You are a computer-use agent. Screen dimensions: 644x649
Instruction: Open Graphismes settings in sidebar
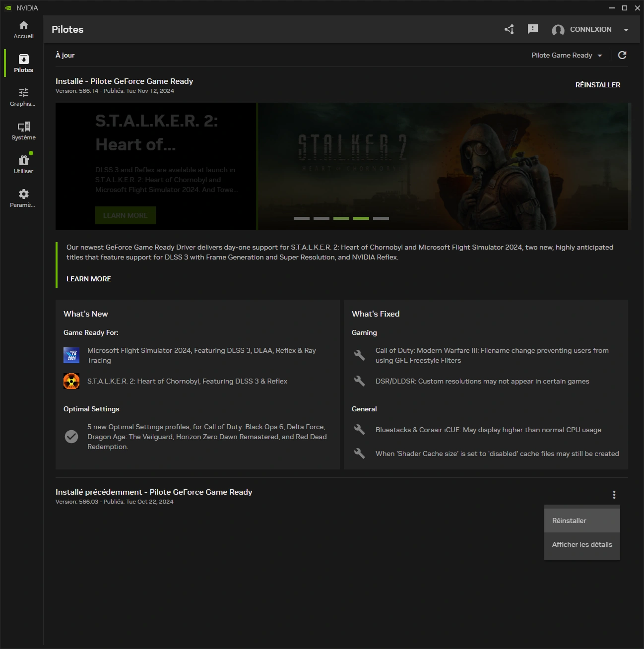point(23,97)
